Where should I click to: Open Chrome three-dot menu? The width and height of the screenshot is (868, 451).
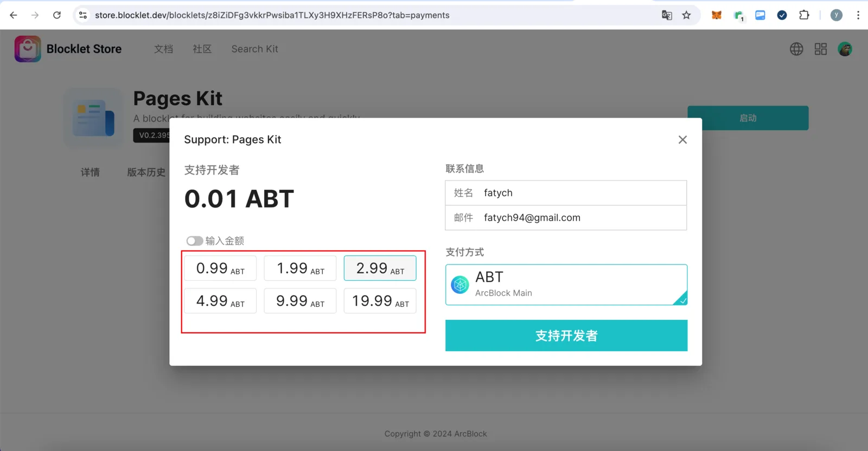point(858,15)
